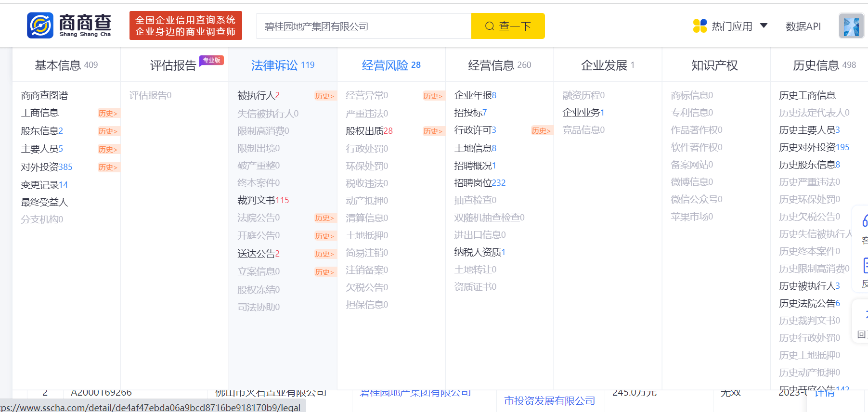The width and height of the screenshot is (868, 412).
Task: Open 历史法院公告 6 entry
Action: pos(810,303)
